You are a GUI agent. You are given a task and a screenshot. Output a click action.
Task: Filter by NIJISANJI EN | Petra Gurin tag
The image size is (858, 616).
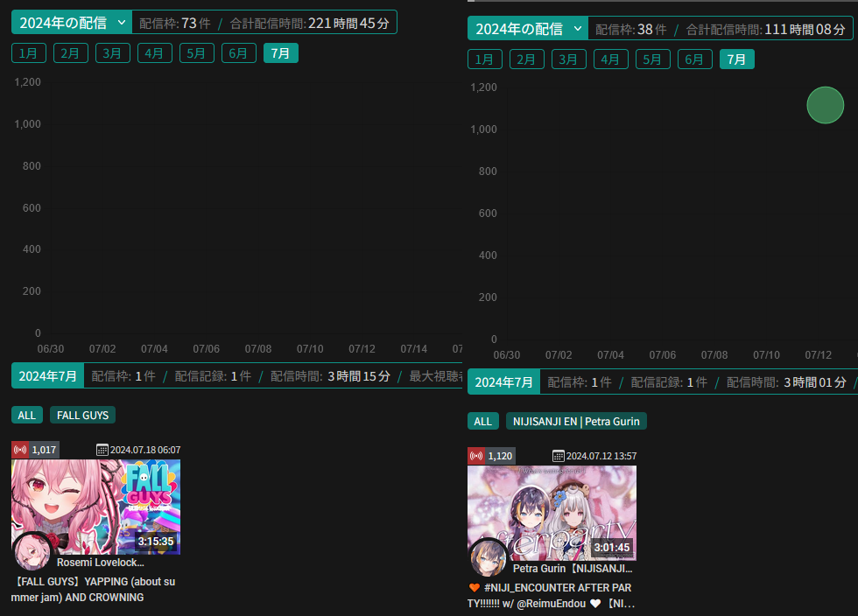(576, 421)
